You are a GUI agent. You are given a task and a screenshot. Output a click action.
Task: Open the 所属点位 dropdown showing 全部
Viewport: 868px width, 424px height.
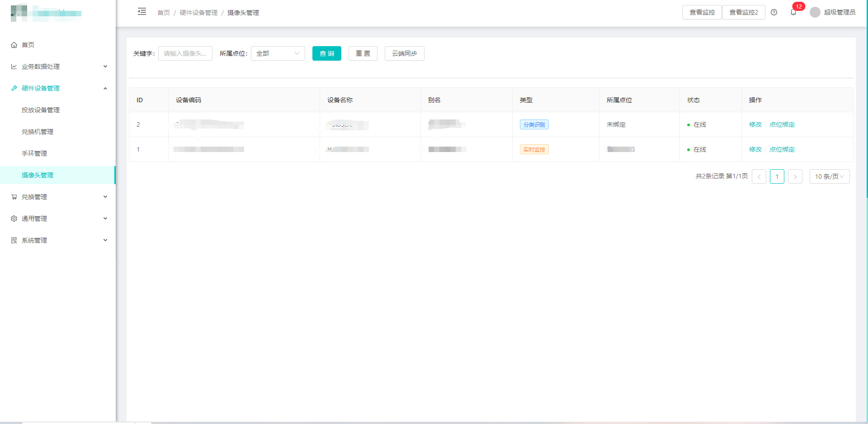pos(278,53)
